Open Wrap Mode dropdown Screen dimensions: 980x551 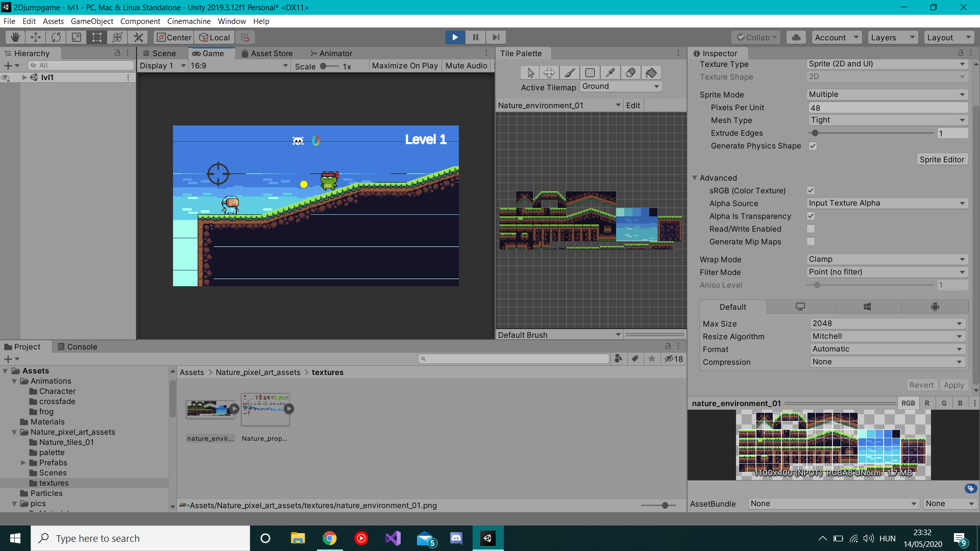(x=887, y=259)
